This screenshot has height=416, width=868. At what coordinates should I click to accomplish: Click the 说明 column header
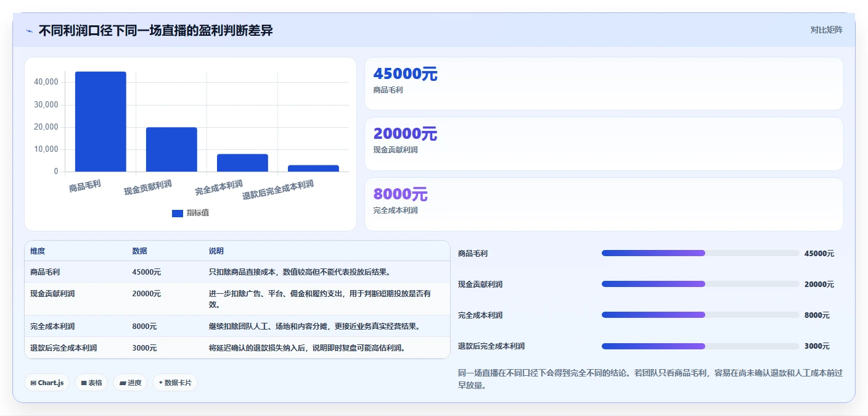[x=216, y=251]
